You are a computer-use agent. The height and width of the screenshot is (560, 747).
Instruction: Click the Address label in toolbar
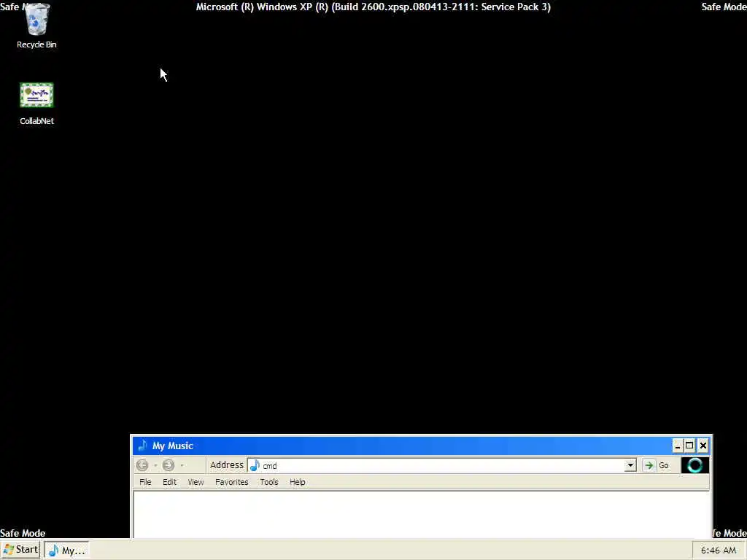tap(227, 464)
